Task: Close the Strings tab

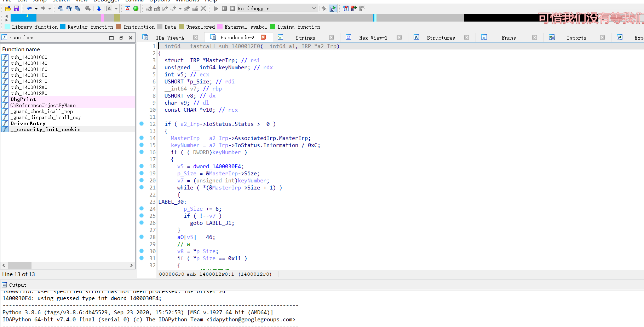Action: 331,37
